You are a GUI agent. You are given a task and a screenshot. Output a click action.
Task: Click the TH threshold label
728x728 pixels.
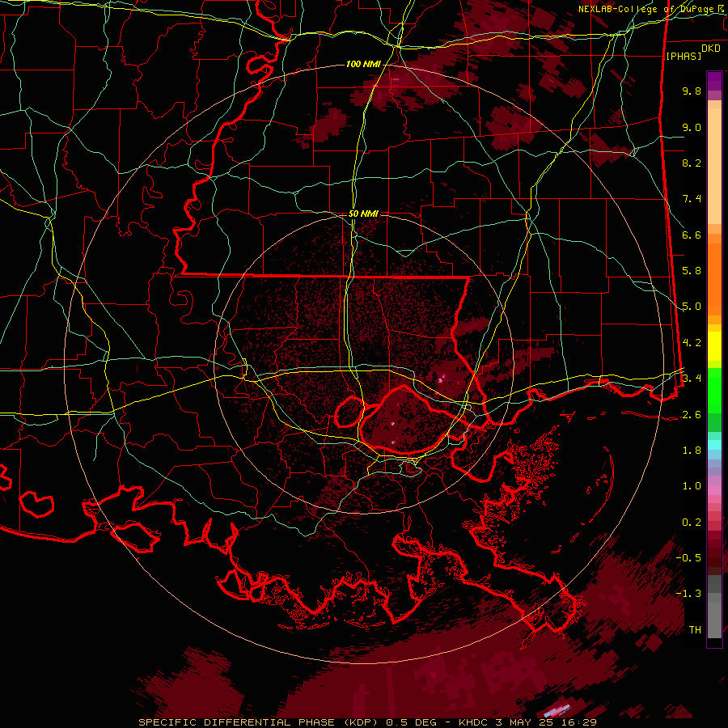click(x=695, y=630)
